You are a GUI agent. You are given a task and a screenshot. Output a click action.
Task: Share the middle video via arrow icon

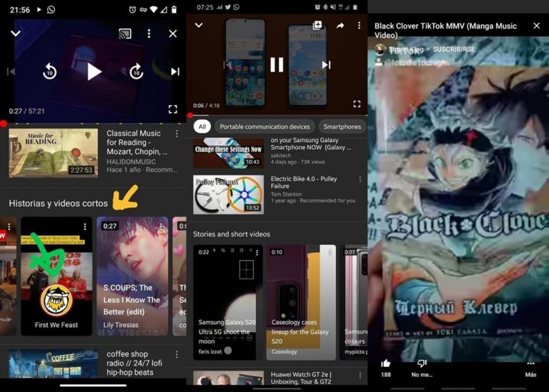pyautogui.click(x=340, y=26)
